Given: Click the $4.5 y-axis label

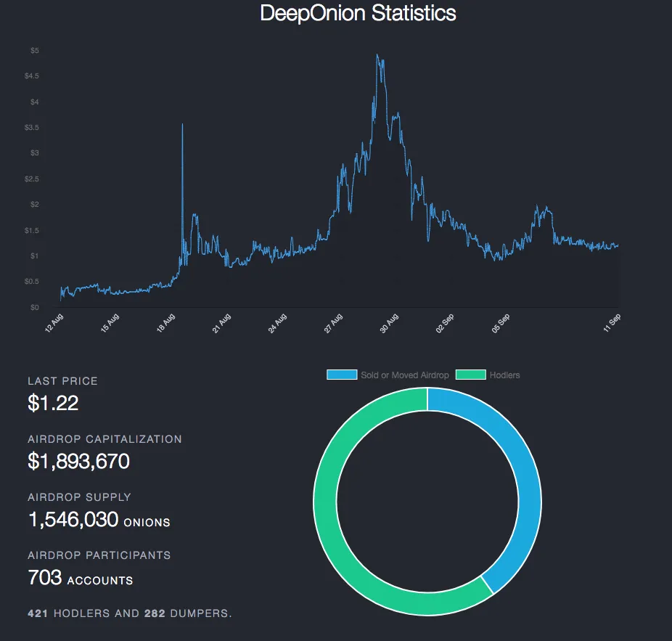Looking at the screenshot, I should tap(32, 76).
